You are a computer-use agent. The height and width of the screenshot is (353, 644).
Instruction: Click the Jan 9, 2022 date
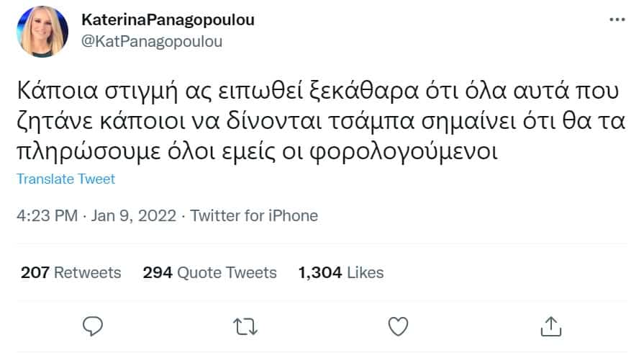coord(135,215)
